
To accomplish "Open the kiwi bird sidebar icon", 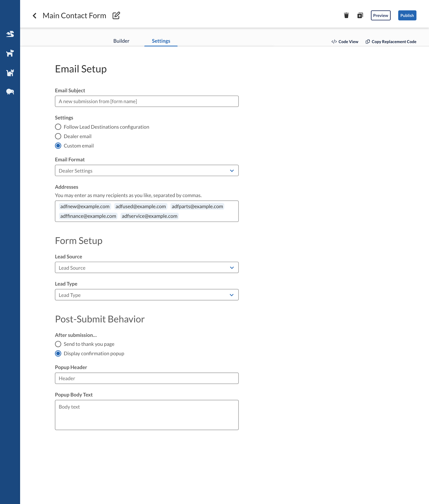I will [10, 92].
